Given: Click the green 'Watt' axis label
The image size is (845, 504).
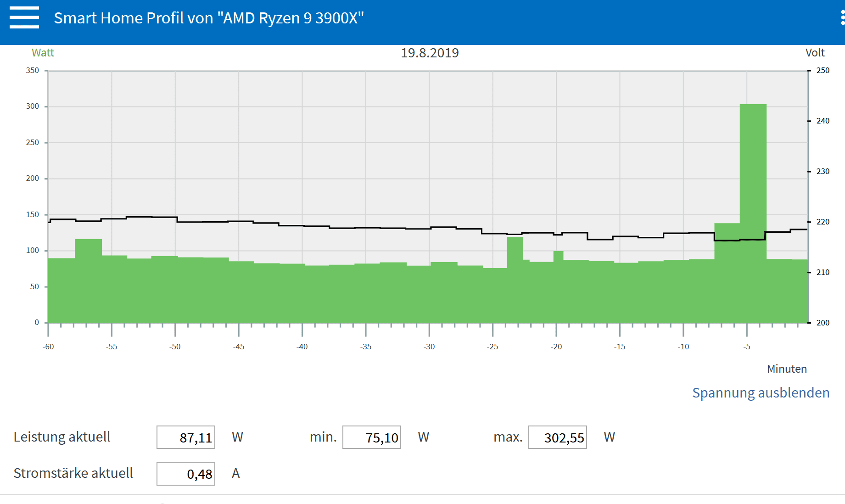Looking at the screenshot, I should [43, 53].
